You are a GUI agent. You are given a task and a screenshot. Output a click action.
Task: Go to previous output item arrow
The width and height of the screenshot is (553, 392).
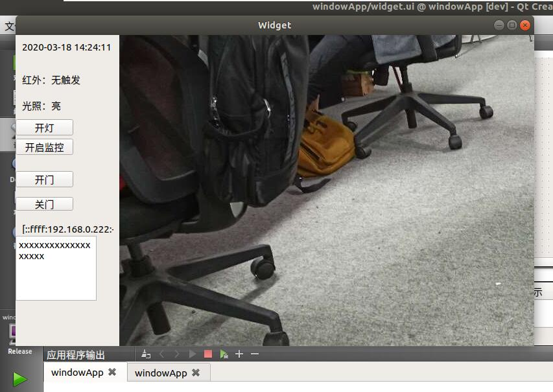click(162, 354)
